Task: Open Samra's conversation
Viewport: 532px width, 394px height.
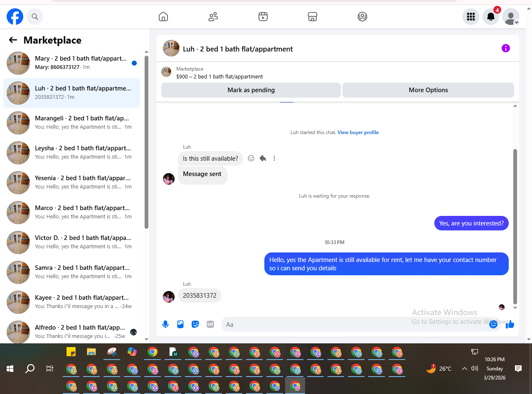Action: click(x=71, y=272)
